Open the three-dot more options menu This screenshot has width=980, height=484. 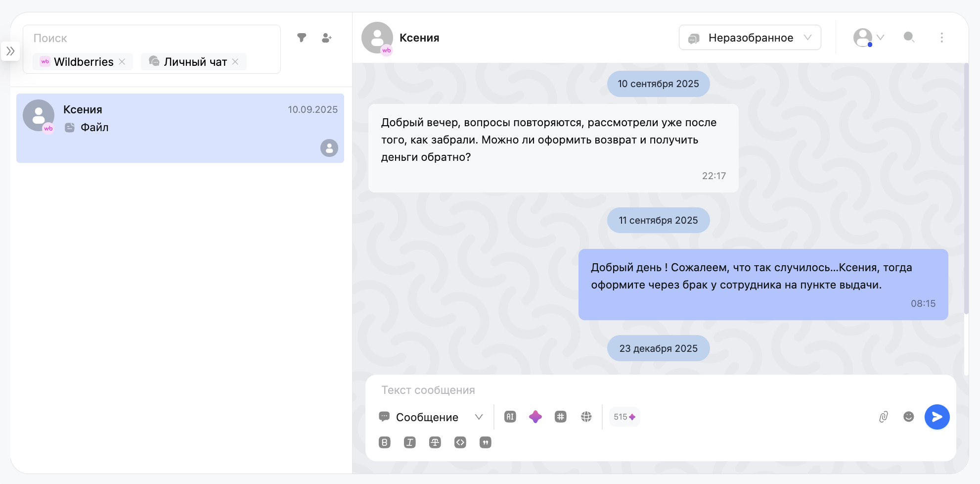click(x=941, y=38)
